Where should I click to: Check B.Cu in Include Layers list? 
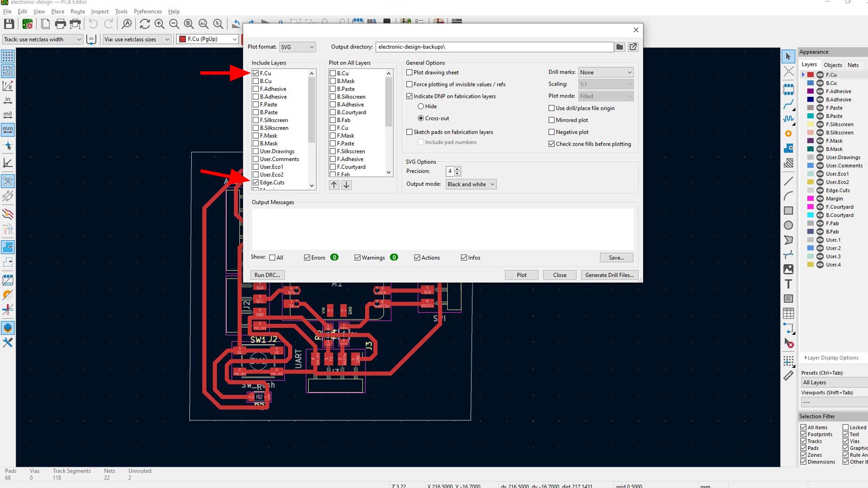(256, 81)
